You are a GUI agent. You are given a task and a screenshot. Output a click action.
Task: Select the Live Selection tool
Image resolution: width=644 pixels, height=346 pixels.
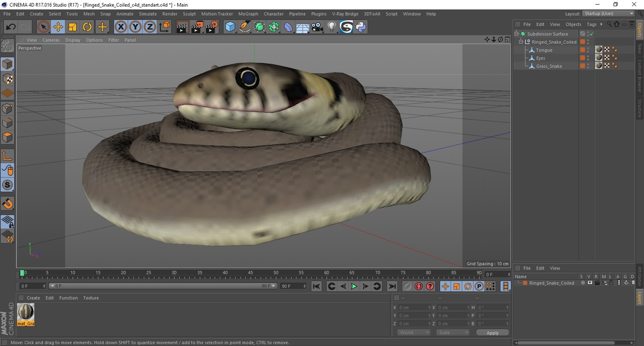43,27
